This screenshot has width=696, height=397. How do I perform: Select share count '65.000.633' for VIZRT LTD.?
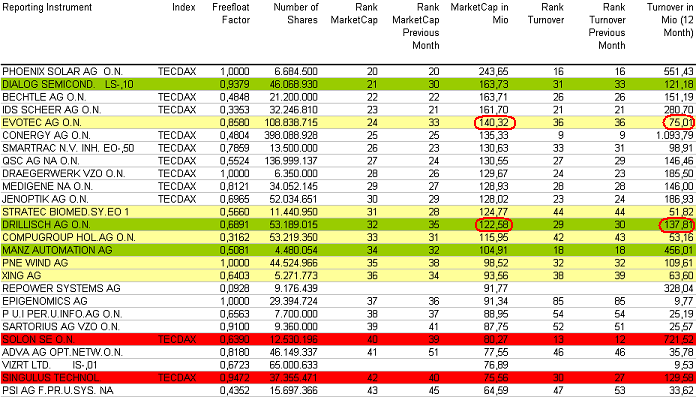coord(294,365)
